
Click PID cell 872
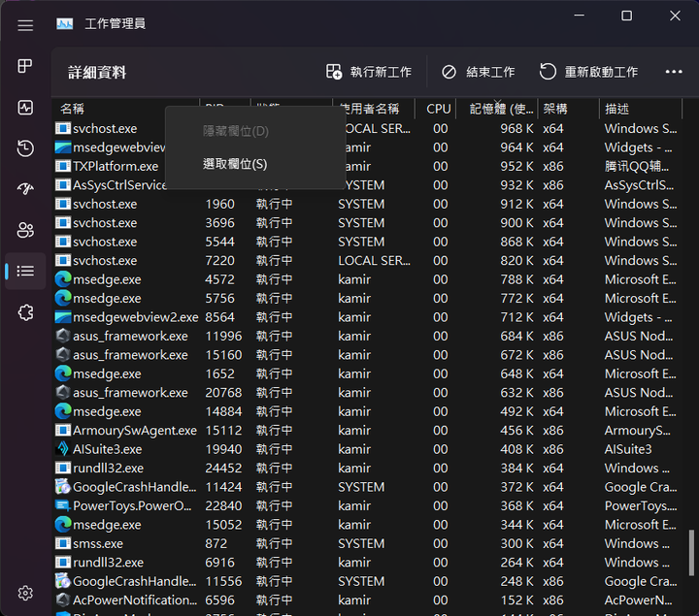point(216,543)
